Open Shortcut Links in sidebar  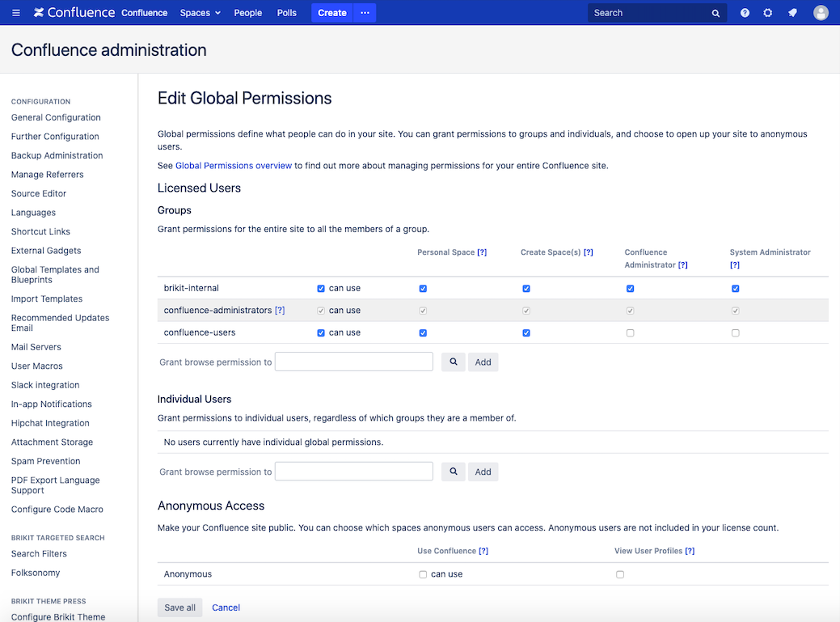(40, 231)
